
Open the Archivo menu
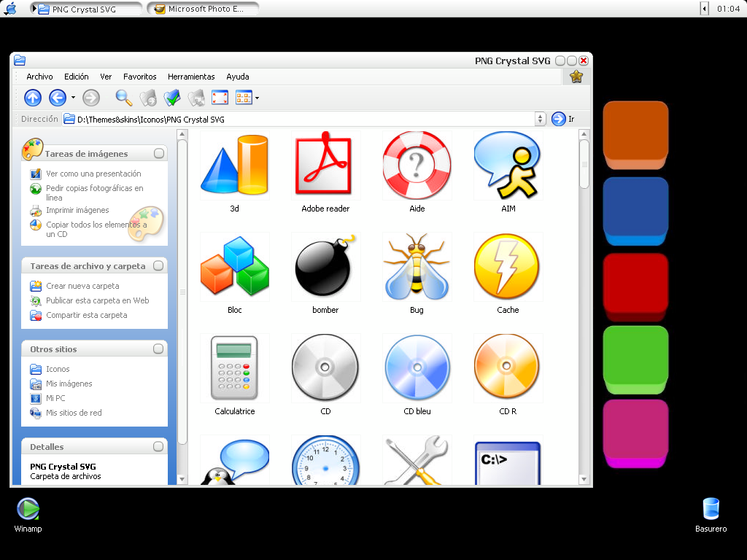click(39, 77)
